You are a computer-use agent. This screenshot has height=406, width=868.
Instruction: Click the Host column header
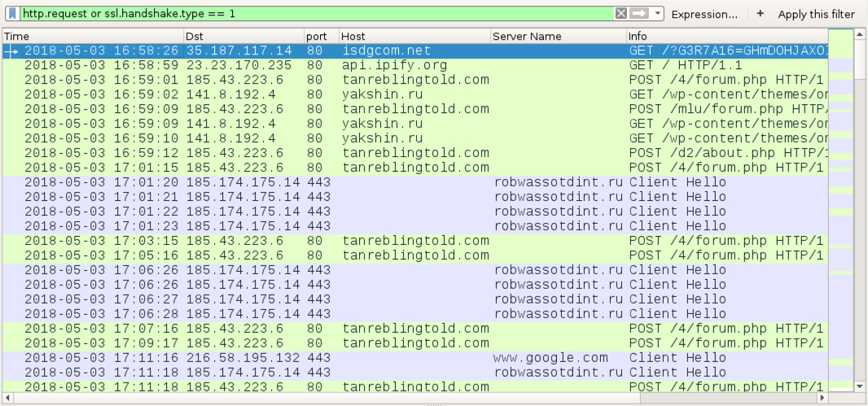(x=414, y=37)
